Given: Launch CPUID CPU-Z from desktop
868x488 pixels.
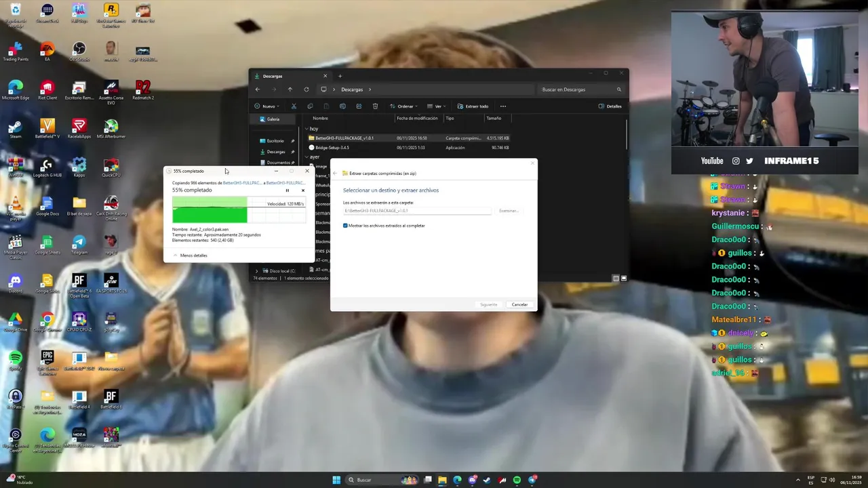Looking at the screenshot, I should (79, 322).
